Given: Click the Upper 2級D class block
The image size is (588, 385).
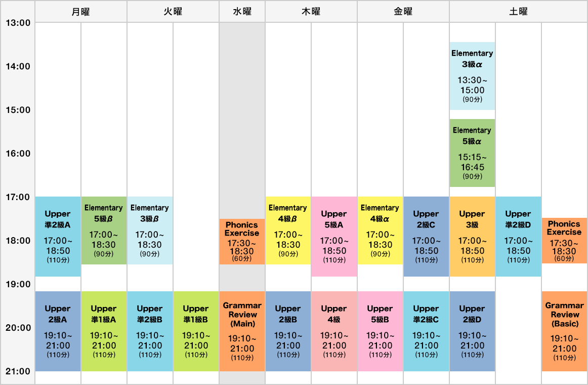Looking at the screenshot, I should [x=472, y=331].
